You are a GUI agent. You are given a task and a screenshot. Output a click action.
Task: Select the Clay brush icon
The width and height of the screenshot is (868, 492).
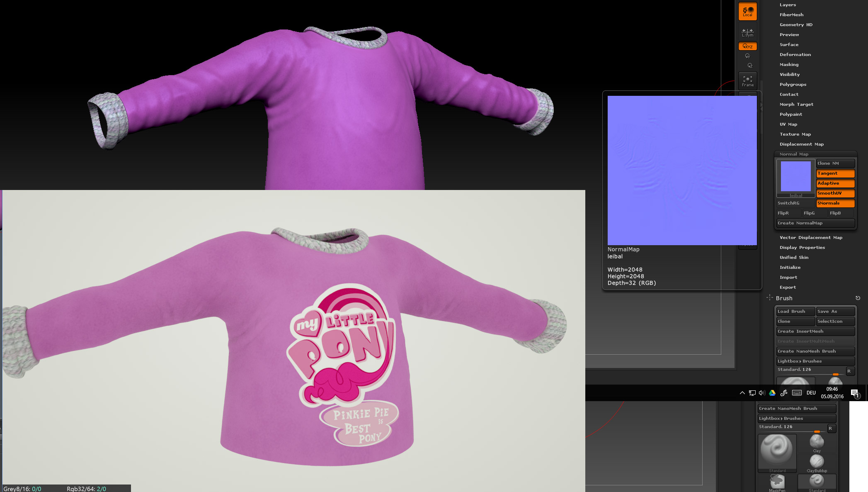pos(817,443)
